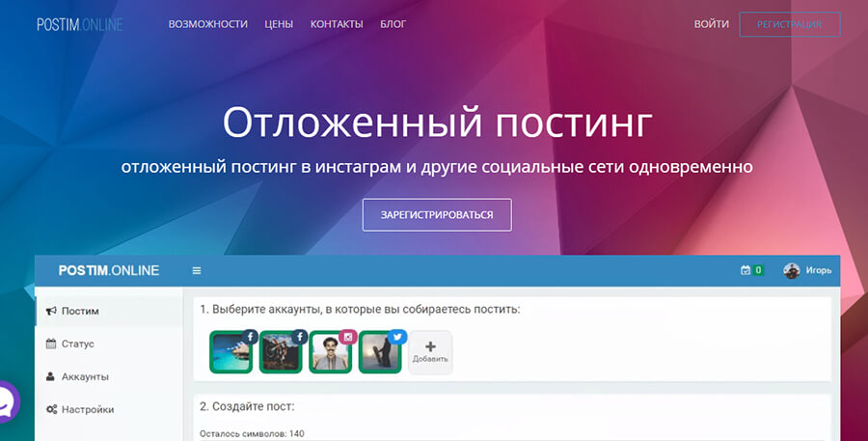Click the Добавить plus button to add account
The width and height of the screenshot is (868, 441).
(x=430, y=352)
